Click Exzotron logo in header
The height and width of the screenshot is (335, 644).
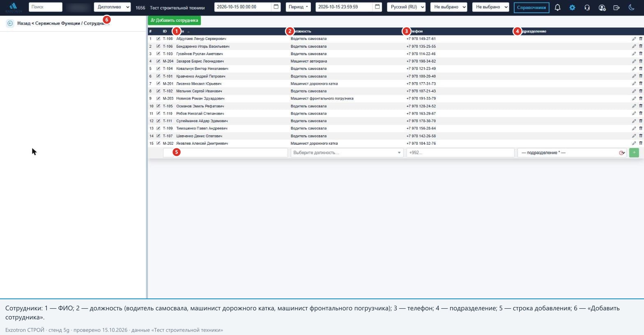(13, 7)
